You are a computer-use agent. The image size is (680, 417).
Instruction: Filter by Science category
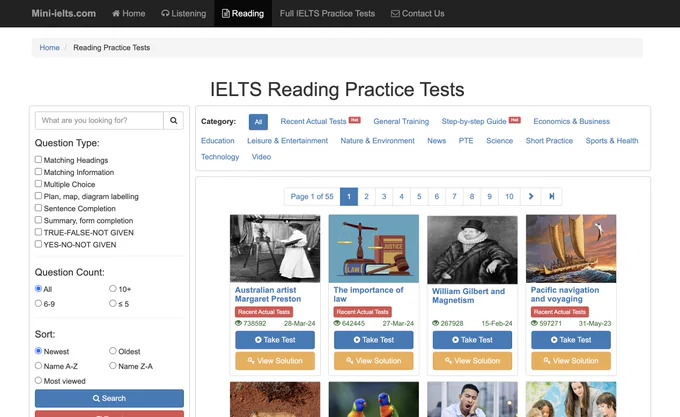[499, 140]
